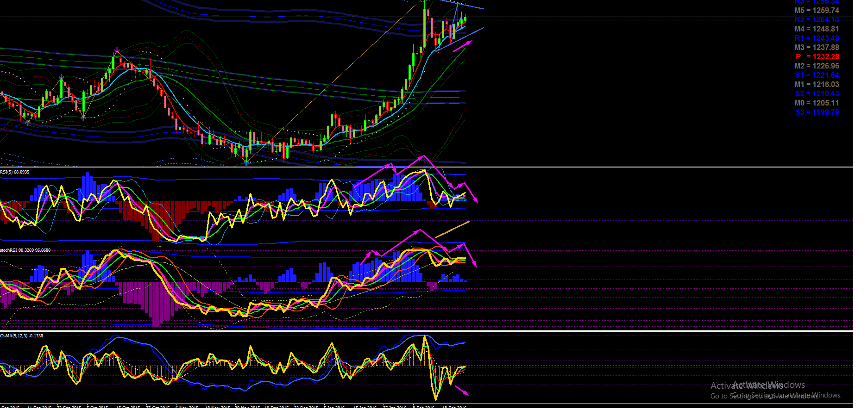This screenshot has height=410, width=868.
Task: Click the M1 = 1216.03 level label
Action: pyautogui.click(x=817, y=84)
